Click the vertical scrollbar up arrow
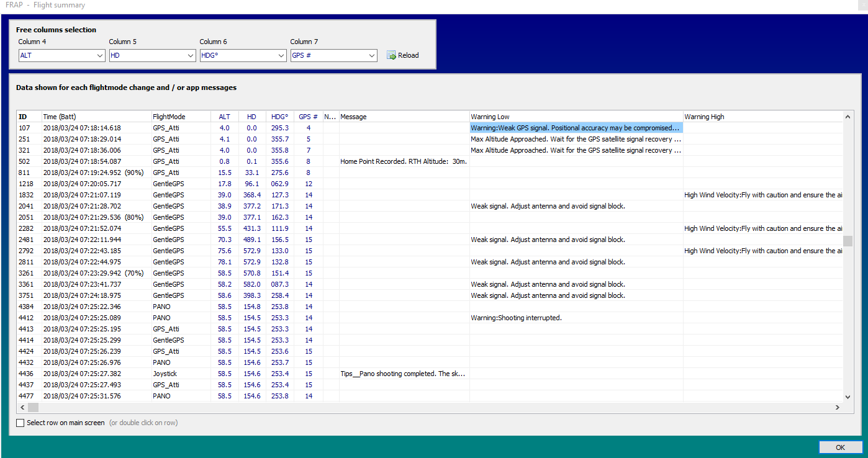This screenshot has width=868, height=458. coord(848,116)
